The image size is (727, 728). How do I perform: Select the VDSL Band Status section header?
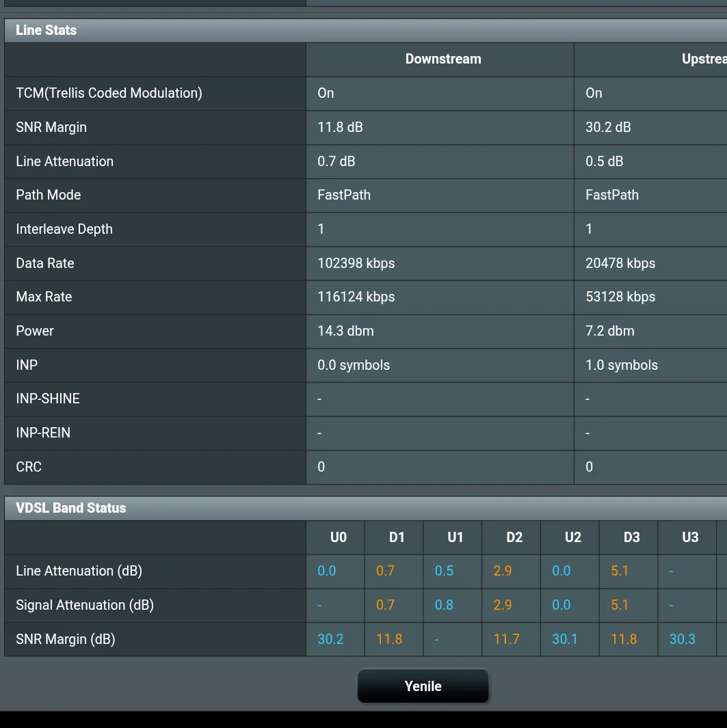(71, 508)
